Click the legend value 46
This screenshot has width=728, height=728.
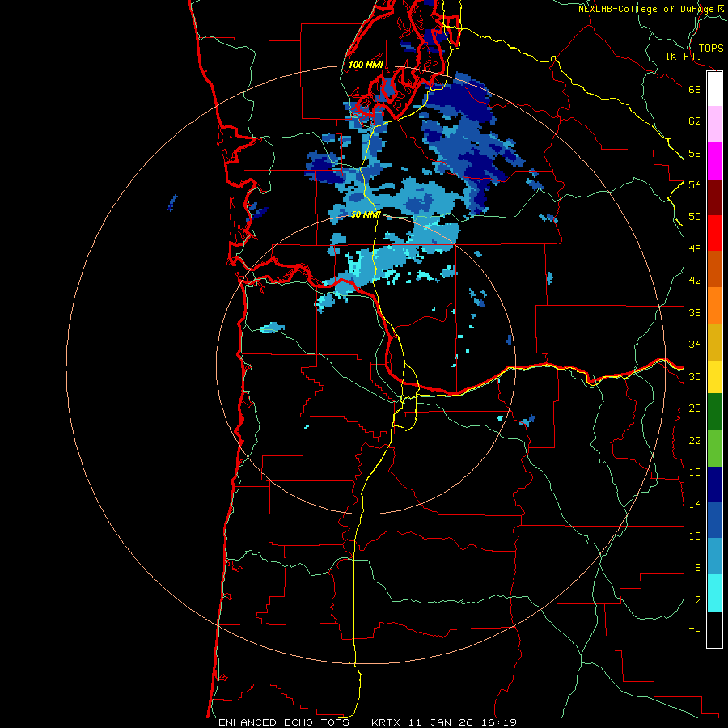[695, 249]
